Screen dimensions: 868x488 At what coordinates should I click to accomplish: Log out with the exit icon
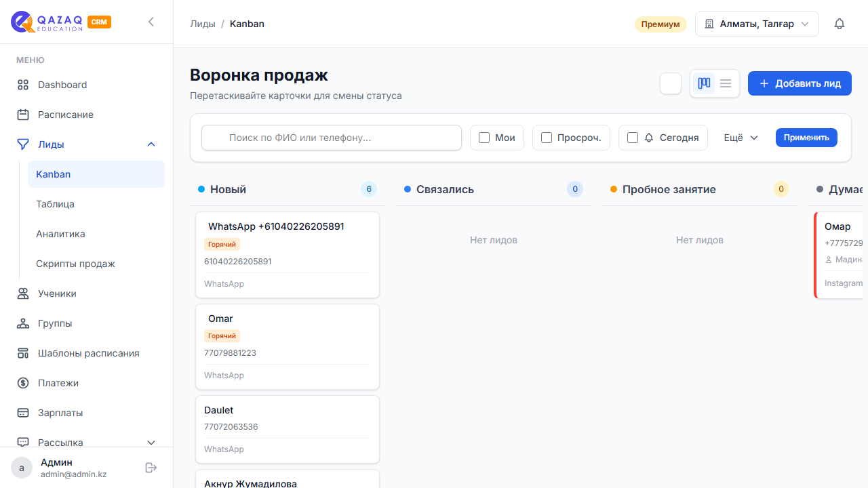[151, 468]
